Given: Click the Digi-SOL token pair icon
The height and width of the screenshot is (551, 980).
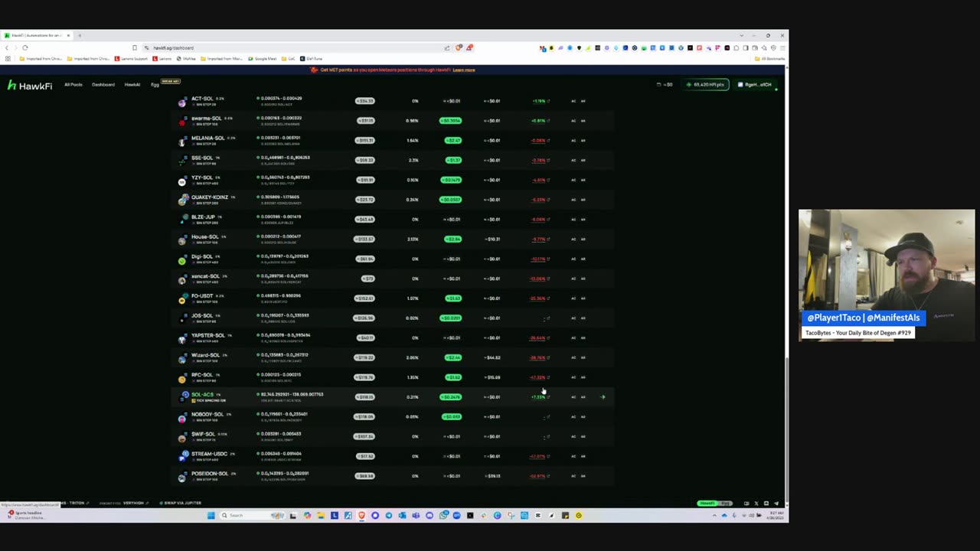Looking at the screenshot, I should pyautogui.click(x=181, y=259).
